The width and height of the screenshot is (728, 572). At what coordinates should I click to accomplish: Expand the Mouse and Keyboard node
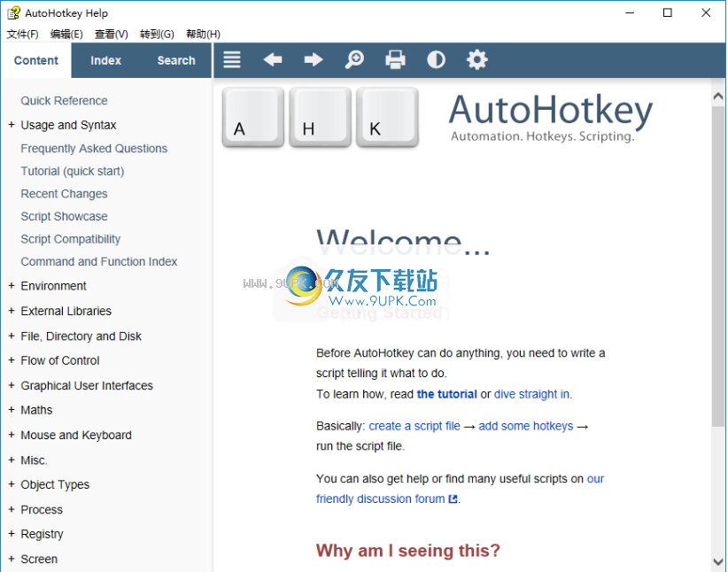pyautogui.click(x=12, y=435)
